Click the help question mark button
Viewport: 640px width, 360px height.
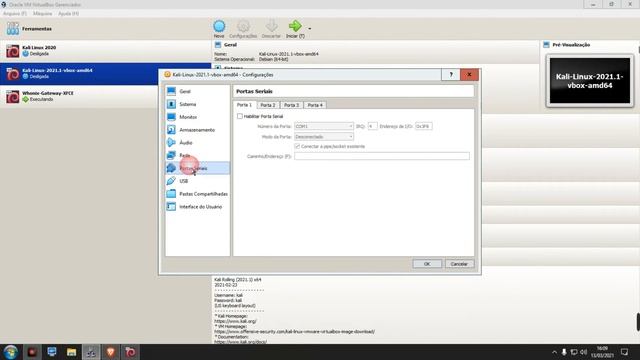(x=451, y=75)
